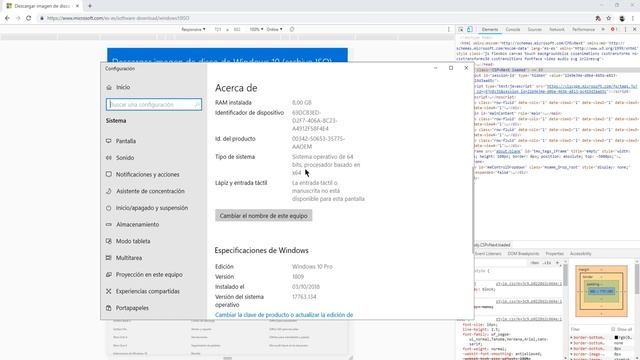Switch to DevTools Elements tab
The width and height of the screenshot is (640, 360).
[489, 29]
